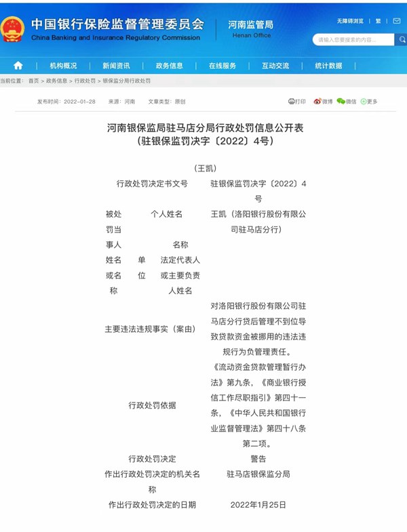This screenshot has width=407, height=532.
Task: Switch to traditional Chinese with 繁 link
Action: pyautogui.click(x=378, y=22)
